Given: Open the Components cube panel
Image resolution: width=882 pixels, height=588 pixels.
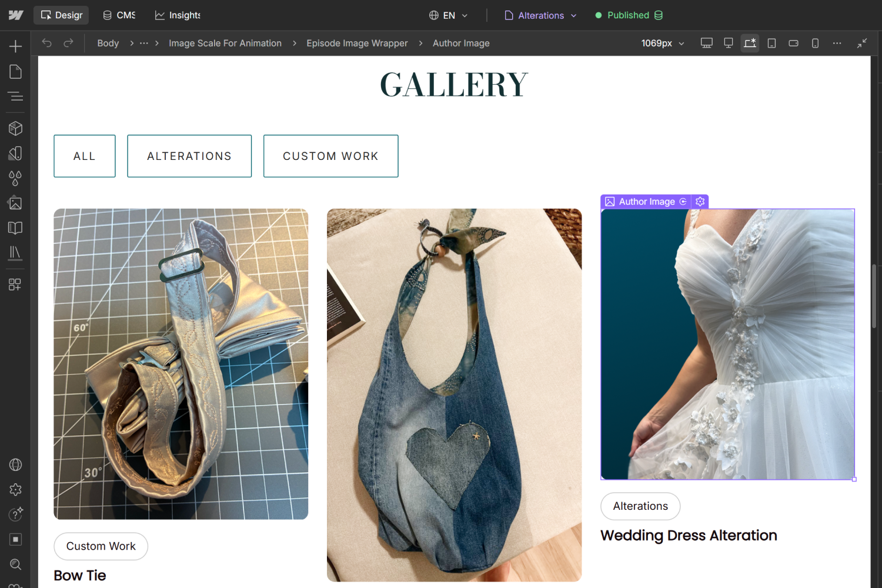Looking at the screenshot, I should click(16, 128).
